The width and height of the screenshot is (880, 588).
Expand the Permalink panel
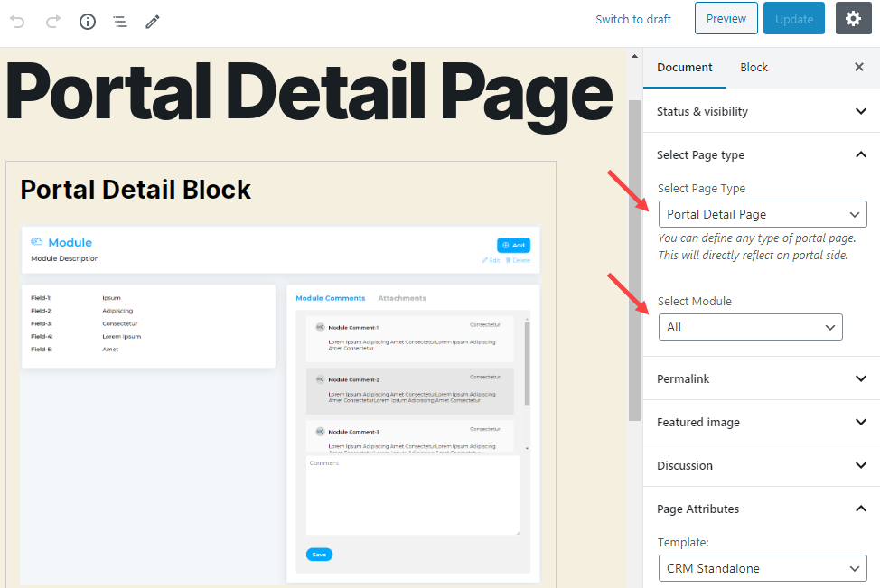pos(761,378)
